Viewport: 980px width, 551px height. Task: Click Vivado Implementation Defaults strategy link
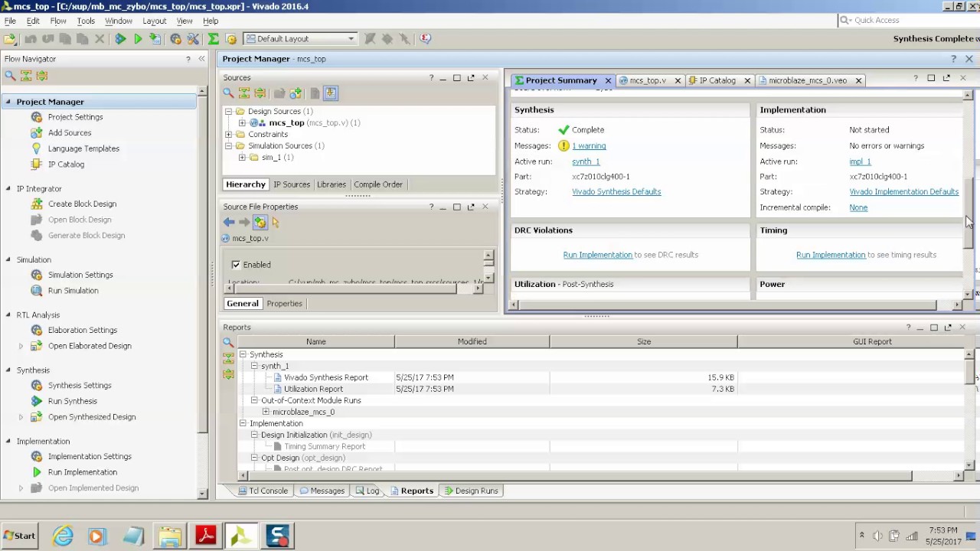coord(903,192)
